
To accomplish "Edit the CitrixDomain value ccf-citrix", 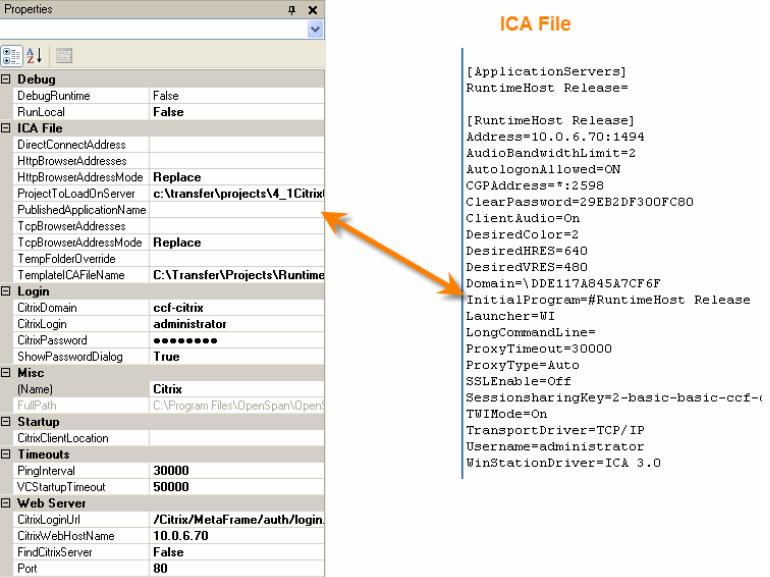I will pyautogui.click(x=237, y=307).
